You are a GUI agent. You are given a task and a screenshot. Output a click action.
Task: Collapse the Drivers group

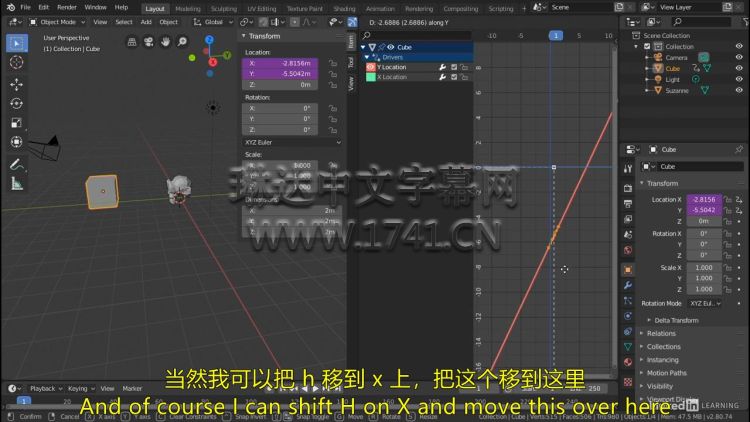coord(367,57)
